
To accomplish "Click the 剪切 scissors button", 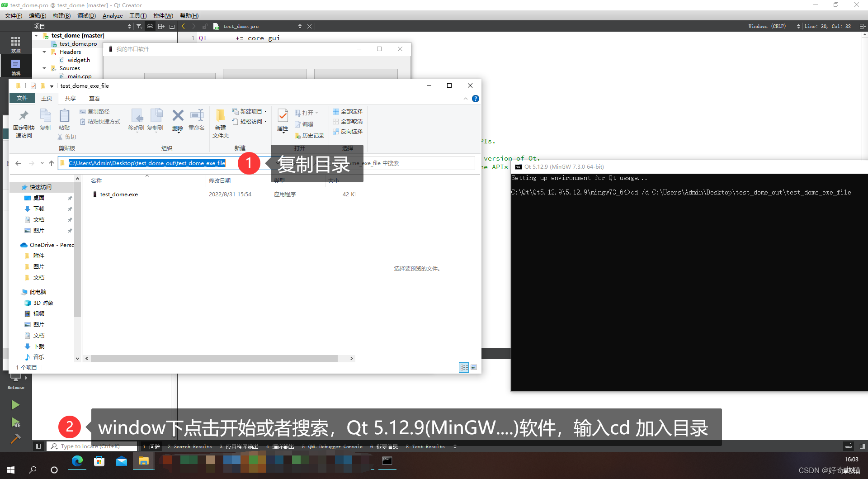I will 67,137.
